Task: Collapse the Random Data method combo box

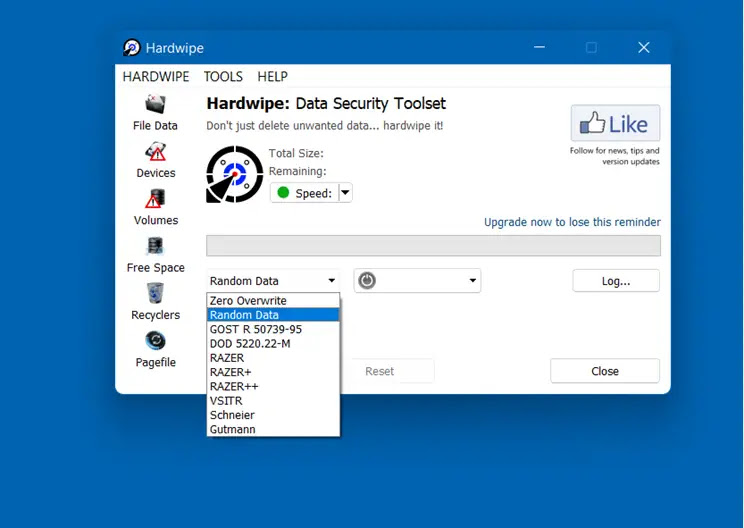Action: (x=273, y=281)
